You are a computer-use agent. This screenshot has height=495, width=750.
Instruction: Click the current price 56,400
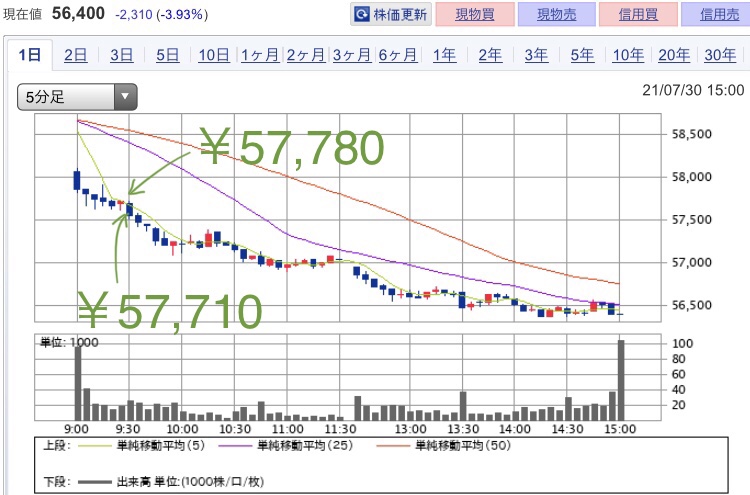[78, 13]
